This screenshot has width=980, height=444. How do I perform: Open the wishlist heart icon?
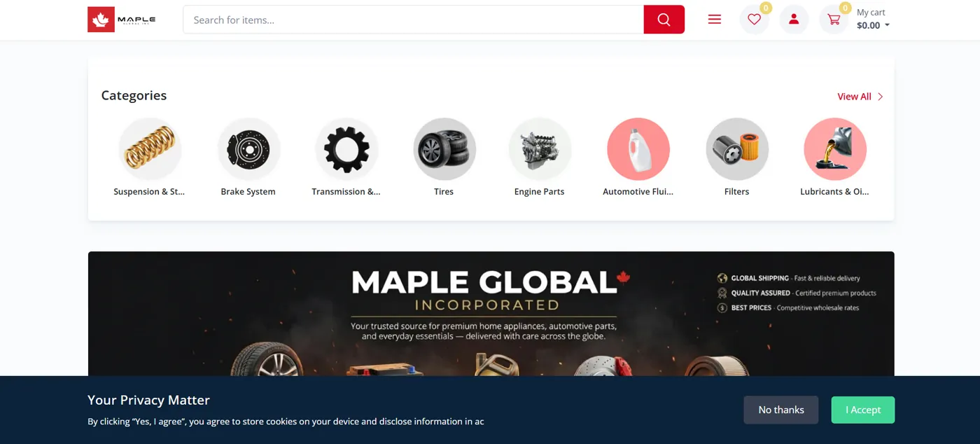[x=754, y=20]
